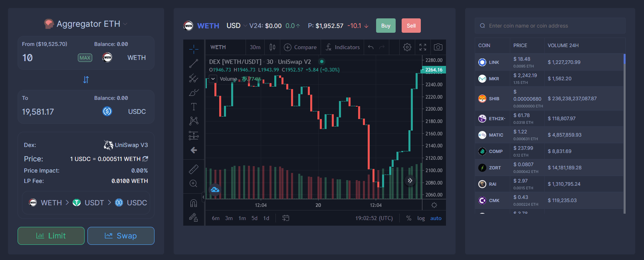The height and width of the screenshot is (260, 644).
Task: Open chart settings gear
Action: (x=407, y=47)
